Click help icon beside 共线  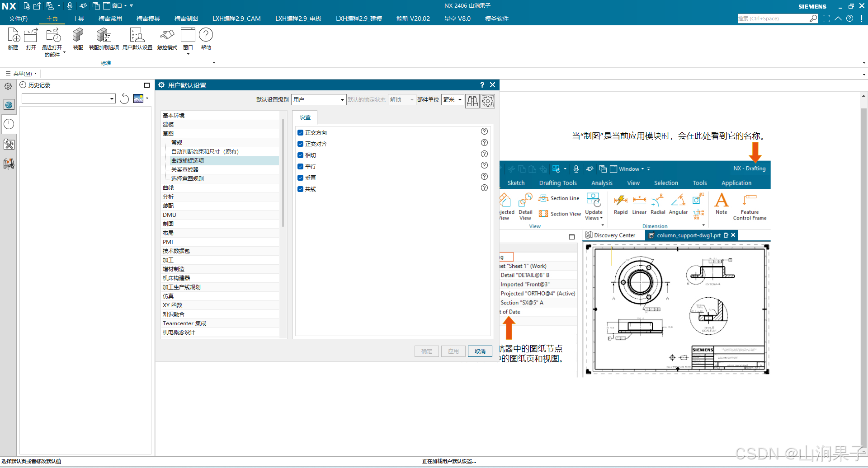click(484, 188)
